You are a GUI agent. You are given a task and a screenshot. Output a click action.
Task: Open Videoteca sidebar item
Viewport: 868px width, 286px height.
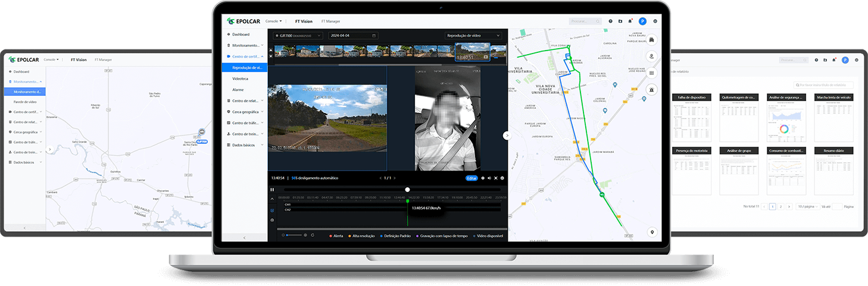click(x=241, y=78)
